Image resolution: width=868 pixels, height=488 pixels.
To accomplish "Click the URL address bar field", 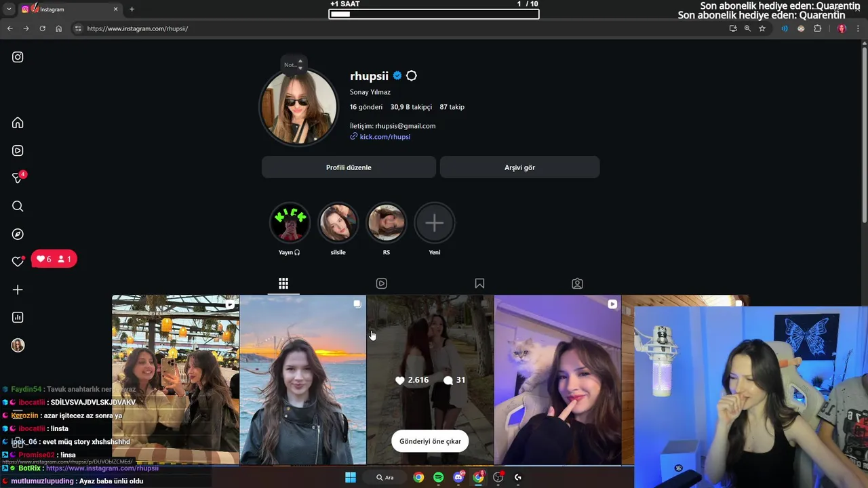I will coord(400,28).
